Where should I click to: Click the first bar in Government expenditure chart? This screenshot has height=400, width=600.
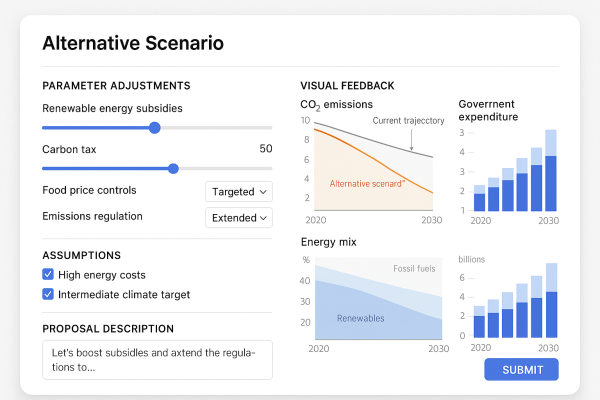click(x=480, y=199)
